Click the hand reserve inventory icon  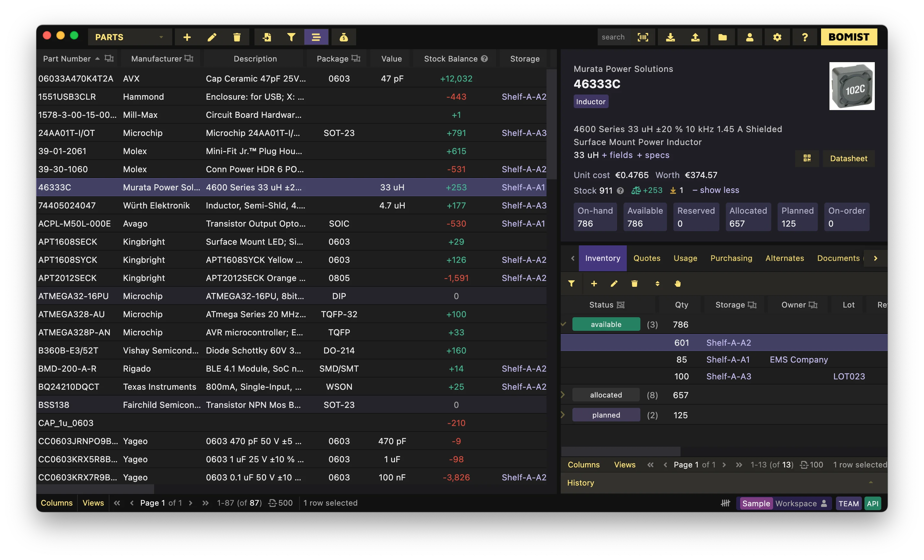point(678,284)
